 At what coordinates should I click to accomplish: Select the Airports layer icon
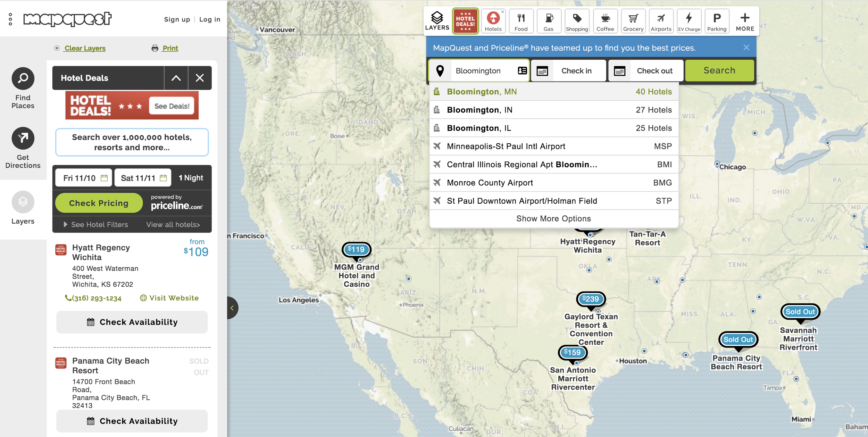(661, 21)
